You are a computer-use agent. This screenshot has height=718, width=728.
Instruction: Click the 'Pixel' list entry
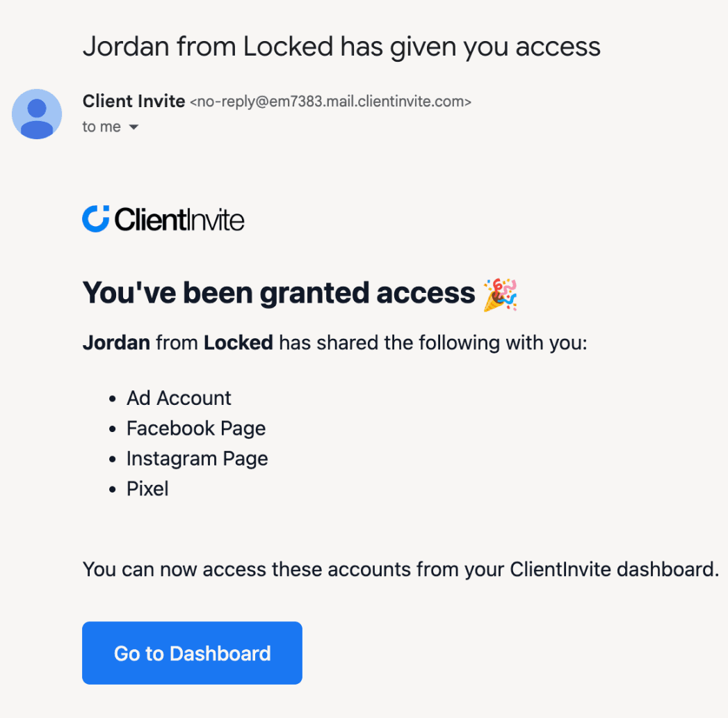(x=147, y=488)
